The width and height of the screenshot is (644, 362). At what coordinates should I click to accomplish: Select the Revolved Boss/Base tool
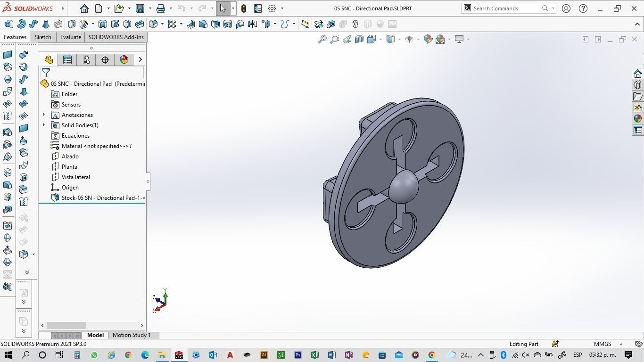pyautogui.click(x=21, y=24)
